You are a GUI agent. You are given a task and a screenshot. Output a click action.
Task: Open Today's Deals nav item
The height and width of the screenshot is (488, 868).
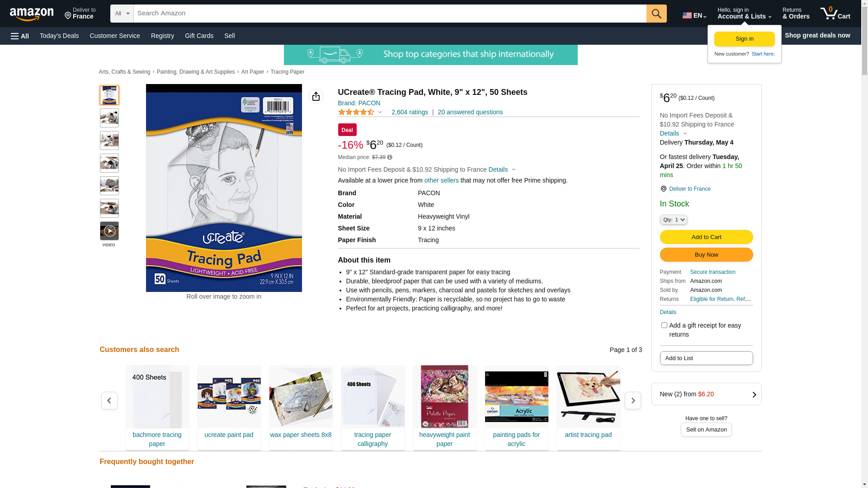pos(59,36)
